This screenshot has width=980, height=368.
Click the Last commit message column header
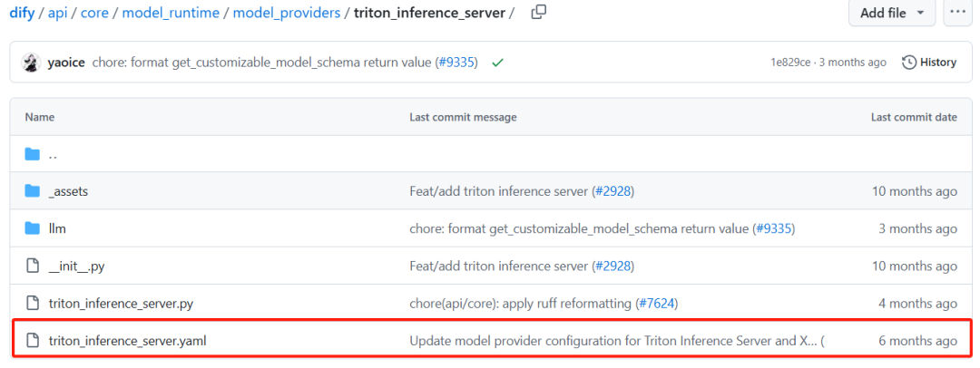(x=463, y=117)
